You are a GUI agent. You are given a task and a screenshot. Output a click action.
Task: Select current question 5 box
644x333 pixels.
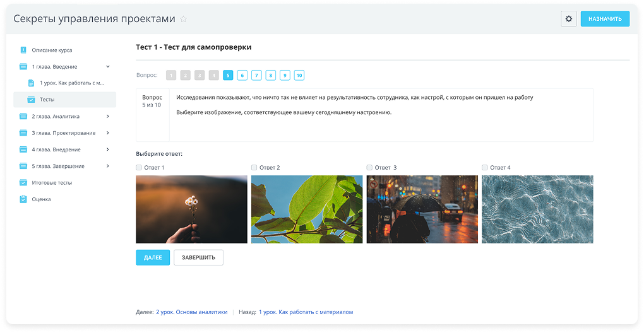click(x=228, y=75)
